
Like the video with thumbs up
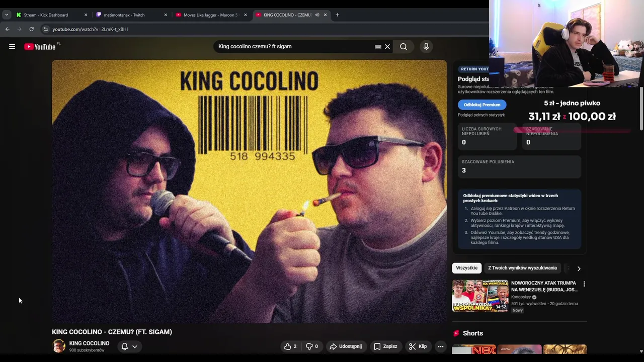(x=290, y=346)
